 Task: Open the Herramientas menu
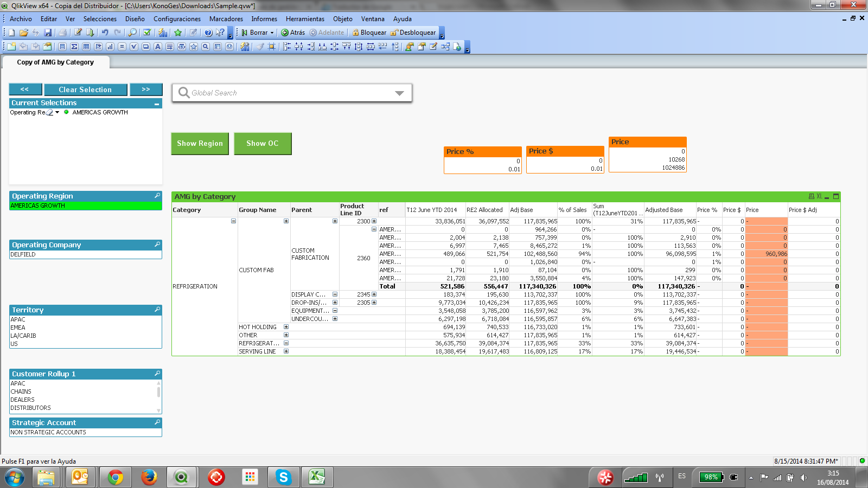(305, 18)
